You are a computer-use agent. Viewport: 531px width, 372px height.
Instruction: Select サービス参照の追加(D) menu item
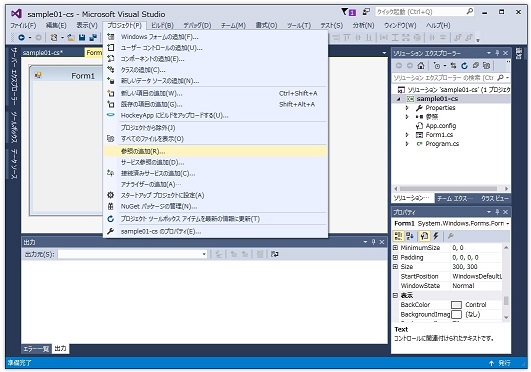click(x=215, y=162)
